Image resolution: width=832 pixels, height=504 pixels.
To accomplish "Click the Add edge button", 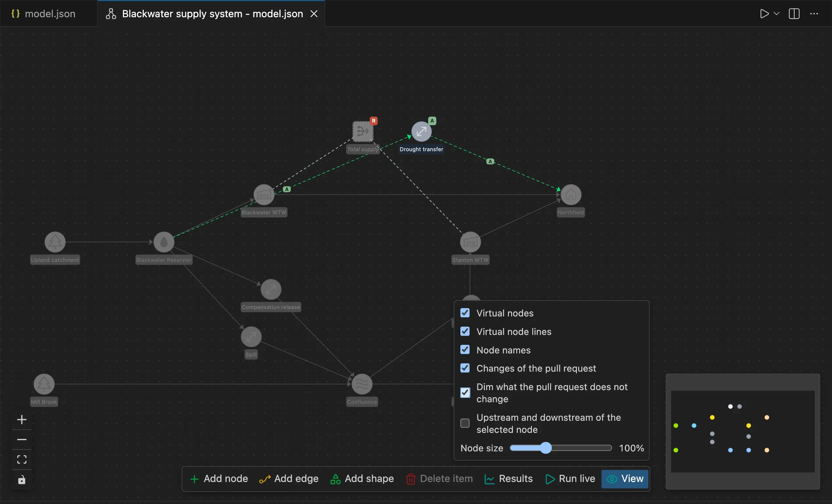I will [289, 479].
